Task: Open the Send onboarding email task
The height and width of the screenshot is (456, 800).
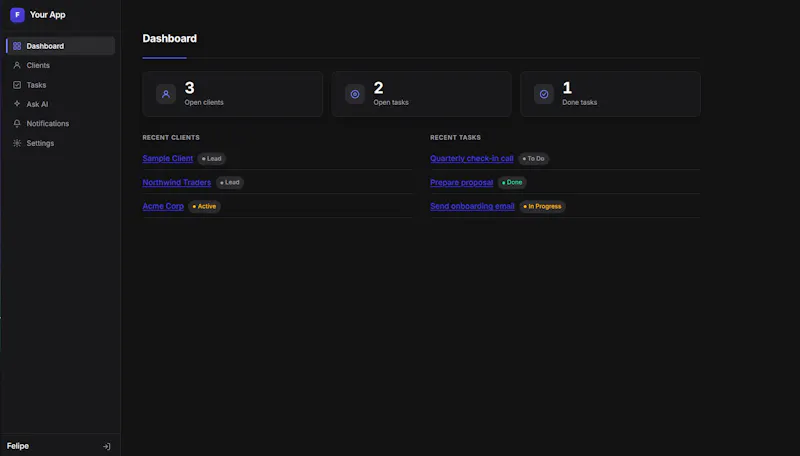Action: (x=472, y=206)
